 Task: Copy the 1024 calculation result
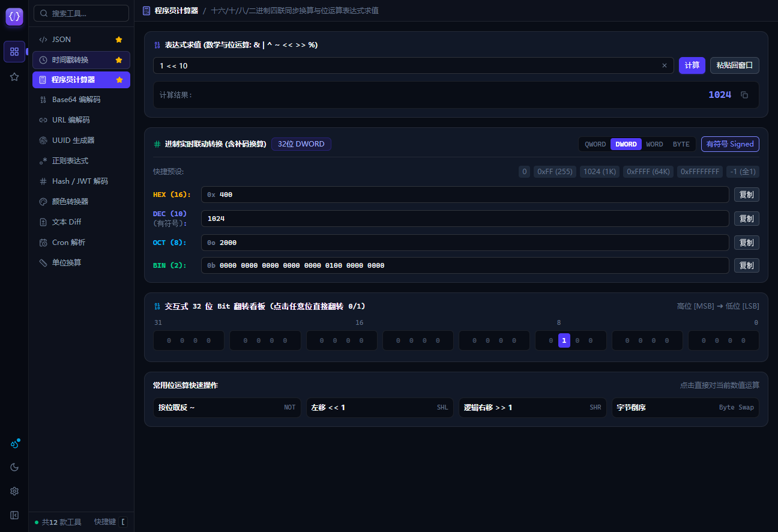744,95
